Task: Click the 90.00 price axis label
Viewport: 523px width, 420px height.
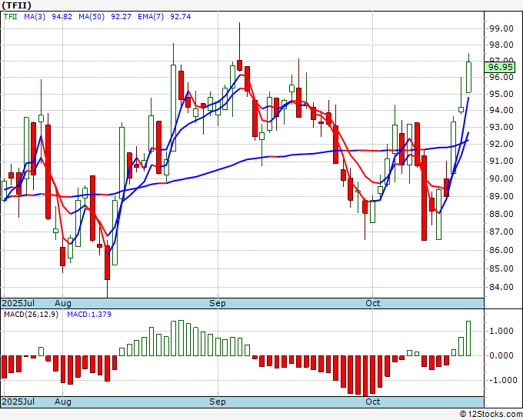Action: point(501,178)
